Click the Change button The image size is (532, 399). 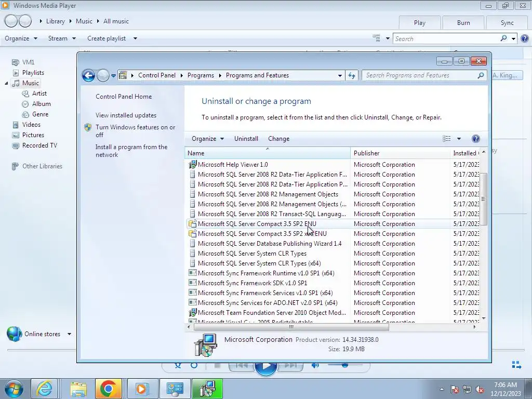pyautogui.click(x=278, y=139)
